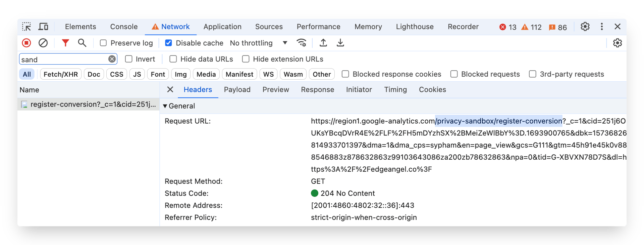The image size is (644, 245).
Task: Open the DevTools three-dot menu
Action: tap(602, 27)
